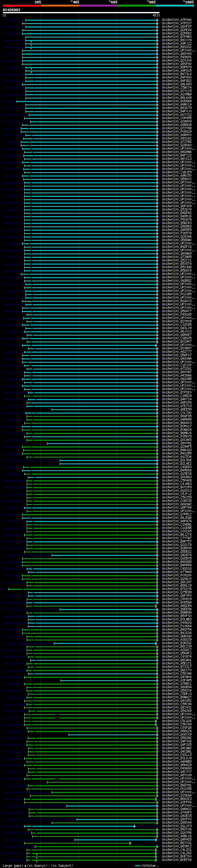
Task: Select the UniRef100_Q1LUY3 entry
Action: (x=176, y=826)
